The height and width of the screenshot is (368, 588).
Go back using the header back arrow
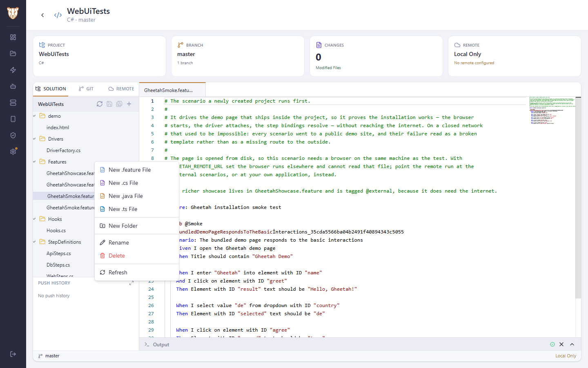coord(42,15)
